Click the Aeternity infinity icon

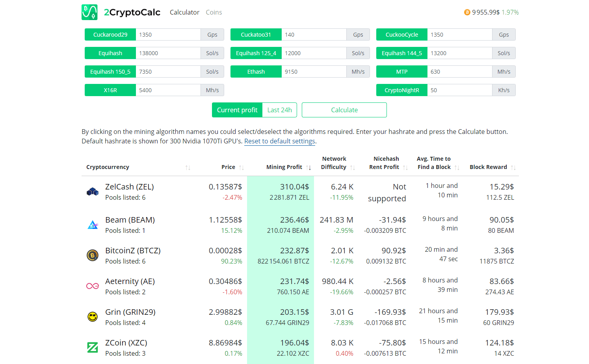click(93, 286)
